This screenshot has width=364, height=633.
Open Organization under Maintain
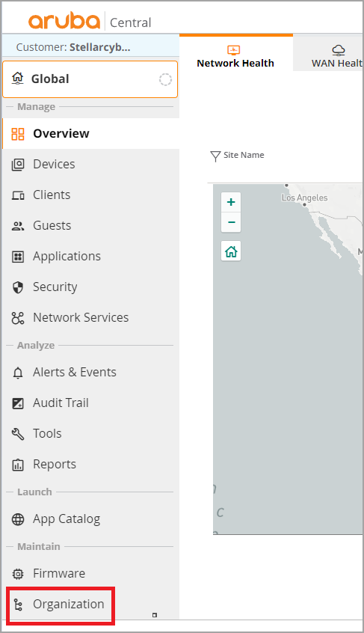tap(90, 605)
